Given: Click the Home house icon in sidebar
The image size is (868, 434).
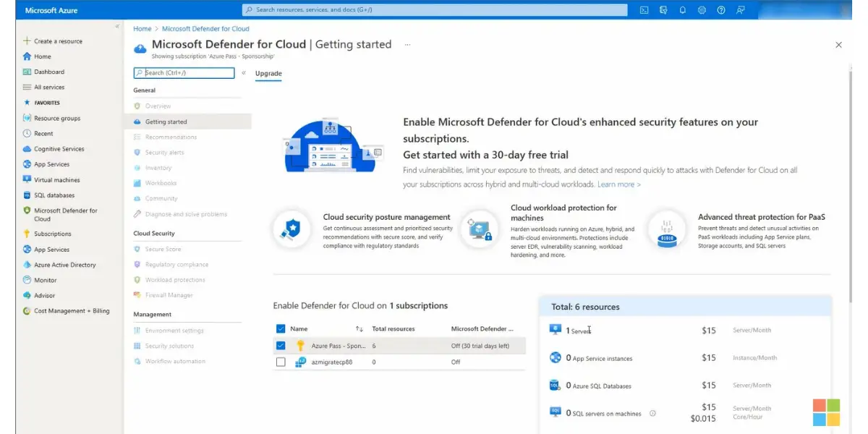Looking at the screenshot, I should pyautogui.click(x=27, y=56).
